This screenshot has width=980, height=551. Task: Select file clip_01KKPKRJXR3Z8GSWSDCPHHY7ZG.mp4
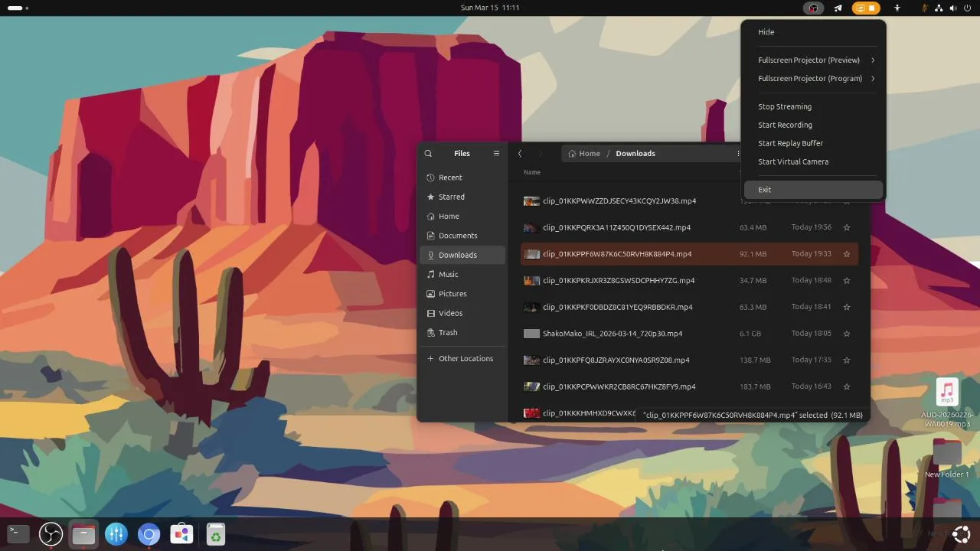tap(619, 281)
